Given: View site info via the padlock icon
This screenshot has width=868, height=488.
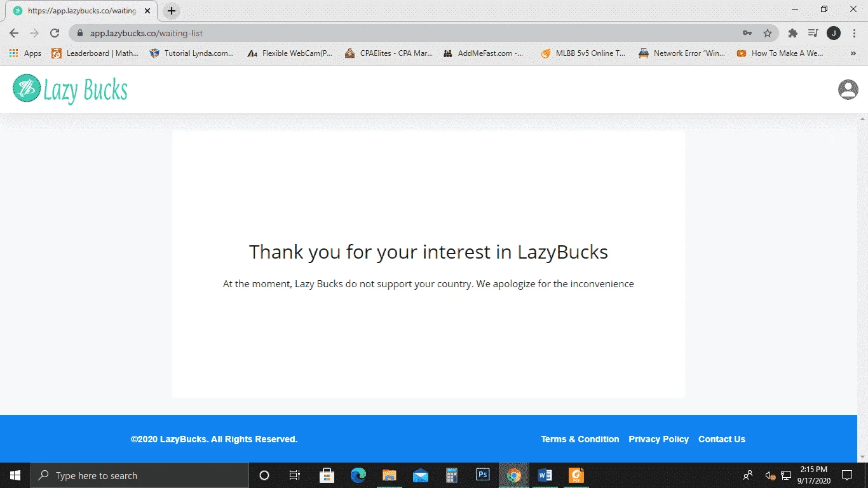Looking at the screenshot, I should click(x=80, y=33).
